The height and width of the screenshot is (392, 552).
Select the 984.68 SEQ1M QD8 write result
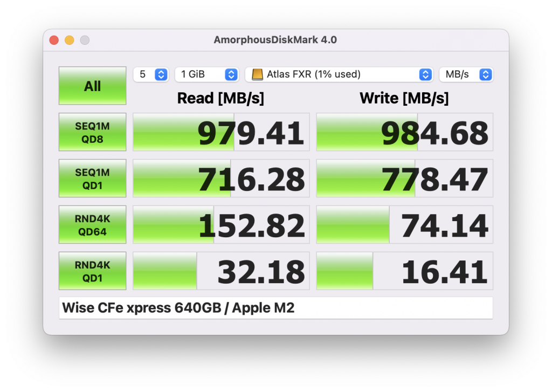404,132
